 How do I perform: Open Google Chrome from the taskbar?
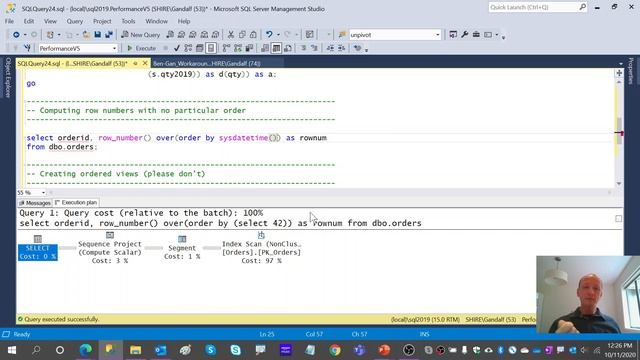point(335,350)
